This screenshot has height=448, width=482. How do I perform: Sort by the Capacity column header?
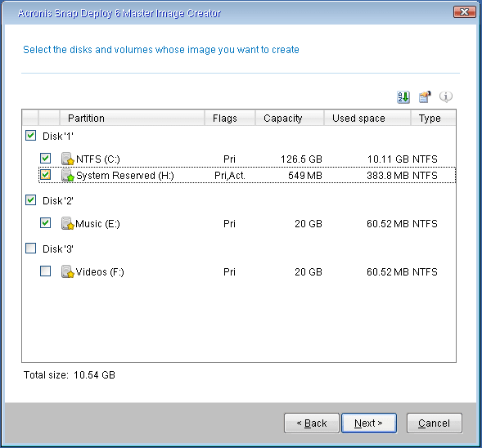(x=290, y=118)
